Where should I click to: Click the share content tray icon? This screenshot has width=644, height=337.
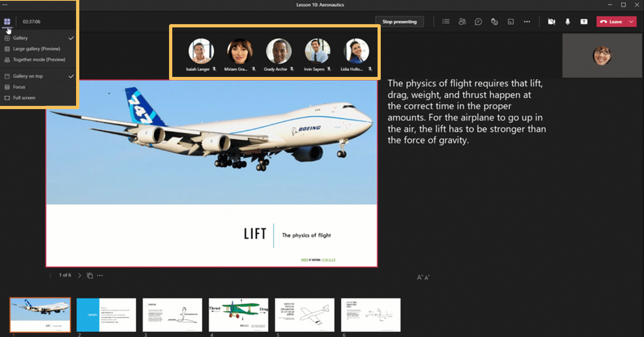pyautogui.click(x=584, y=22)
